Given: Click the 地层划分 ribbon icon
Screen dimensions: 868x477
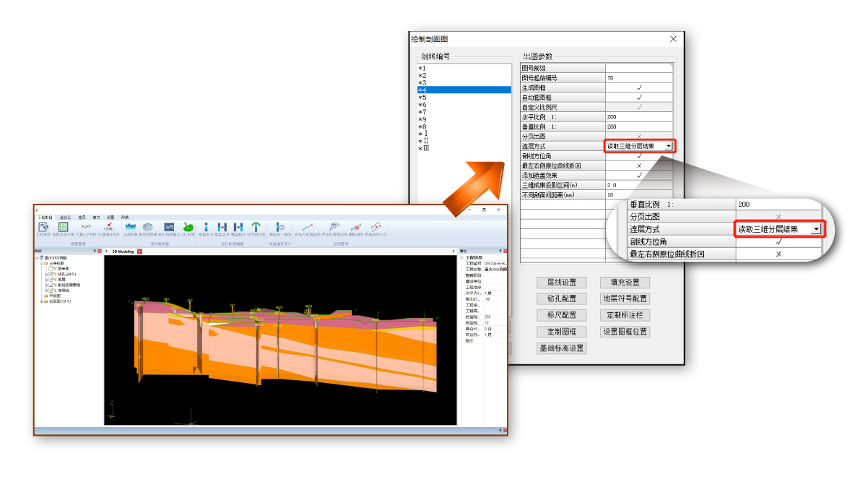Looking at the screenshot, I should tap(206, 227).
